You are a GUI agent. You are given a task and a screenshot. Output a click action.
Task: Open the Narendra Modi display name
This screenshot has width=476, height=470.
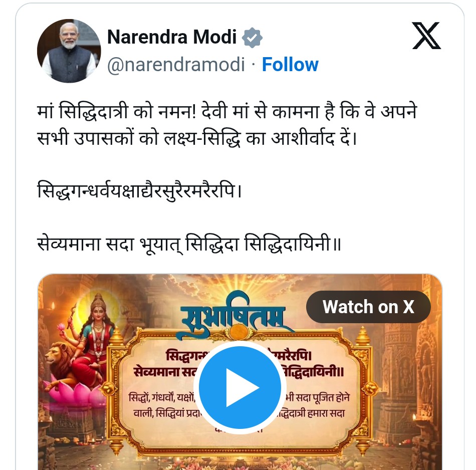[x=172, y=37]
